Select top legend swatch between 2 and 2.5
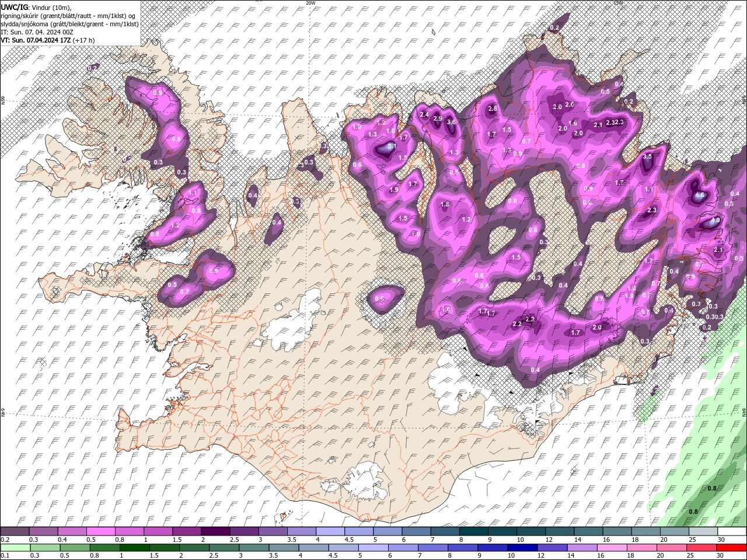747x560 pixels. tap(215, 531)
